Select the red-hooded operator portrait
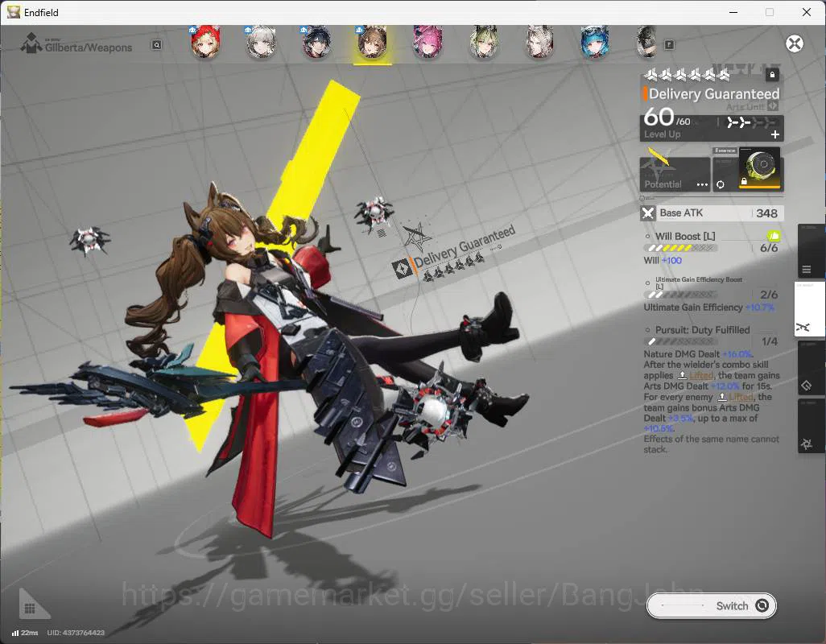 pyautogui.click(x=205, y=42)
